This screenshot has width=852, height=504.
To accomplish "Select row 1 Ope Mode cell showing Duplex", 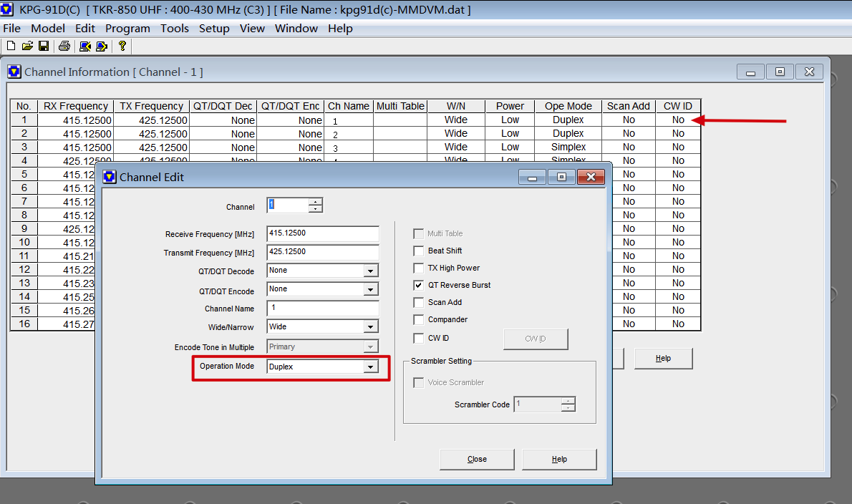I will pyautogui.click(x=568, y=120).
